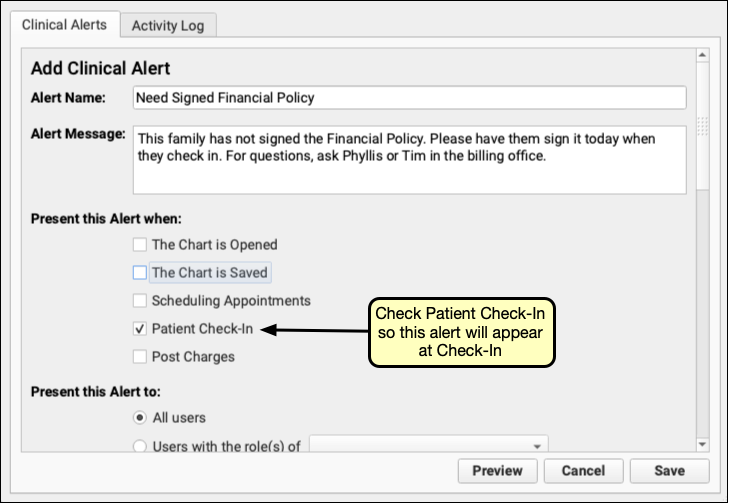Click the vertical scrollbar thumb
Screen dimensions: 729x504
tap(702, 125)
